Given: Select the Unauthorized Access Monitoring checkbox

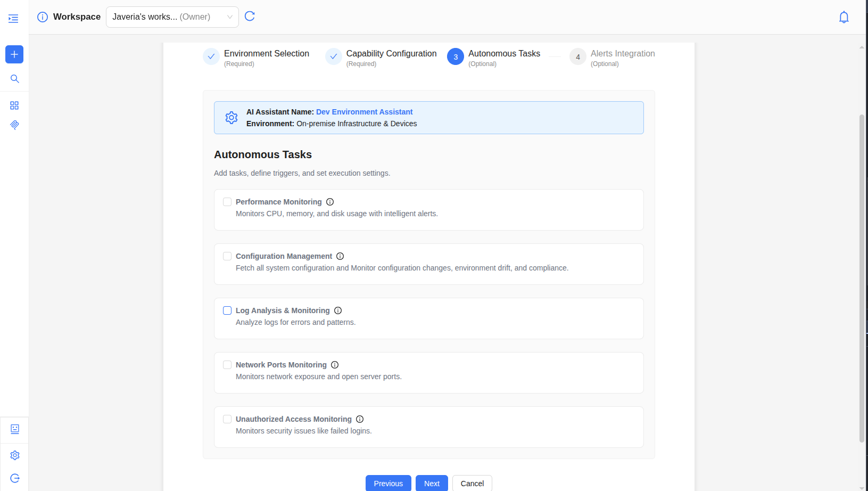Looking at the screenshot, I should pyautogui.click(x=227, y=419).
